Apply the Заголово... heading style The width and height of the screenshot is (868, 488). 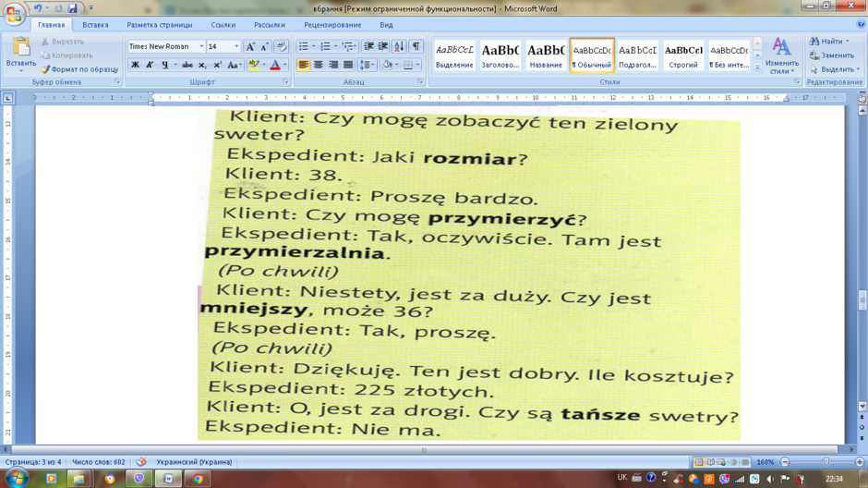500,55
